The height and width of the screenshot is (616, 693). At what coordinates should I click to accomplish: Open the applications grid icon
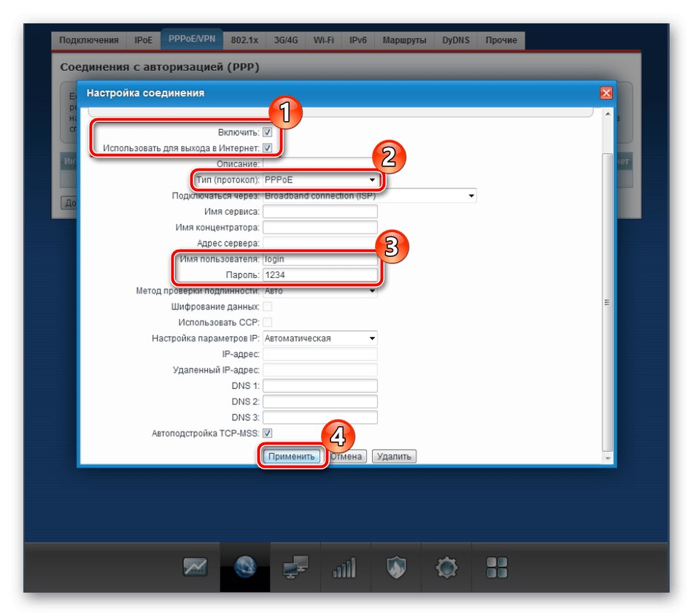[497, 567]
